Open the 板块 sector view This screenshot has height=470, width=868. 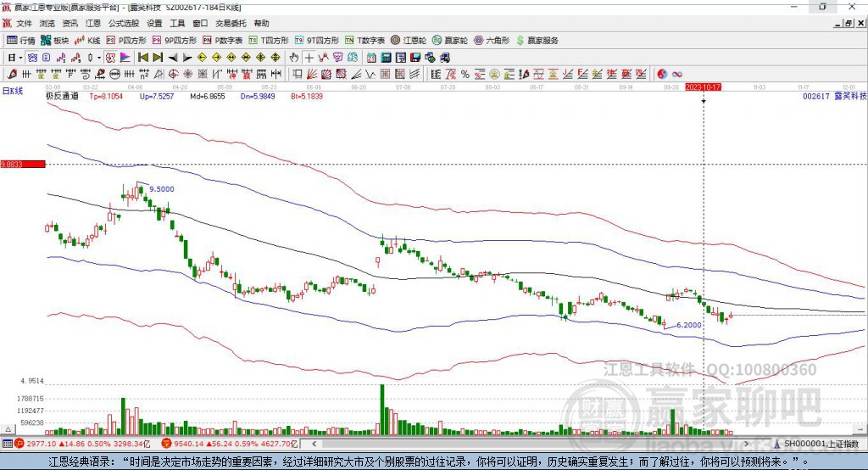point(54,41)
